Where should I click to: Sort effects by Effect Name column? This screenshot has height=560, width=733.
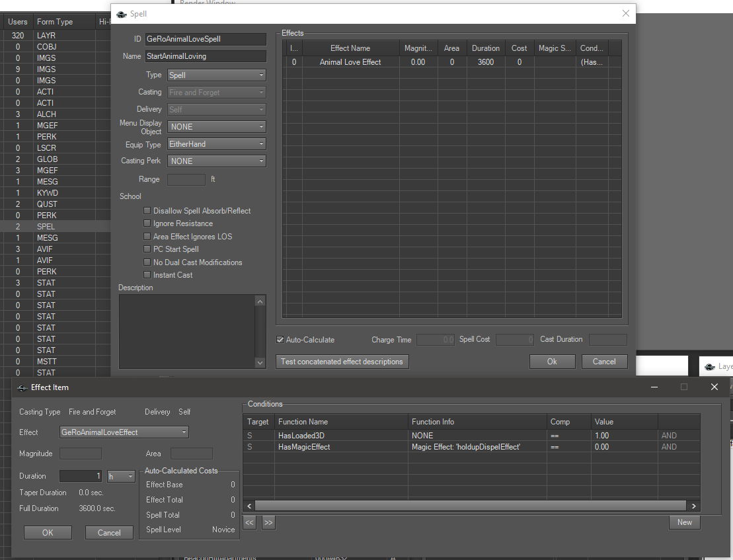[350, 48]
